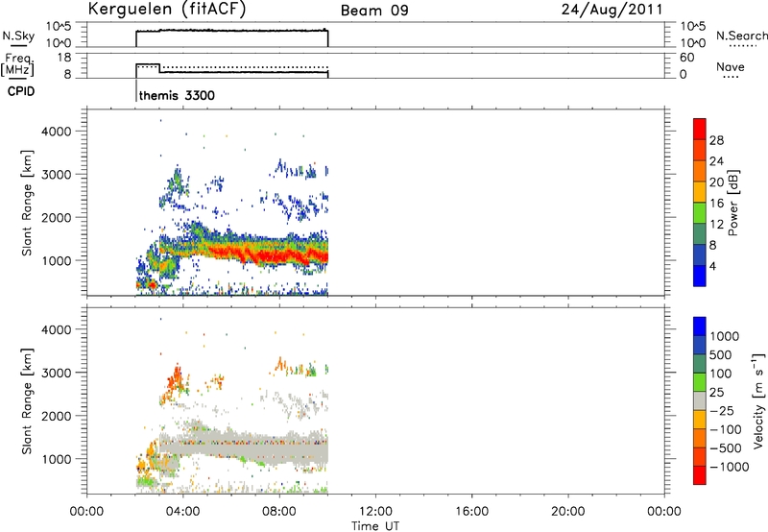
Task: Click the 4000 label on power panel axis
Action: [x=57, y=132]
